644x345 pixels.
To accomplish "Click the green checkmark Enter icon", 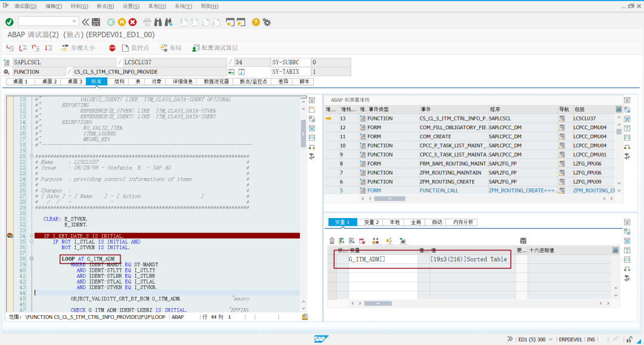I will (10, 22).
